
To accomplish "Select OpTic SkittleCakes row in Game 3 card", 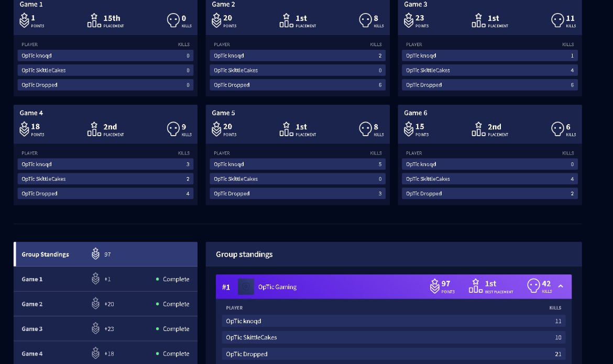I will pos(490,70).
